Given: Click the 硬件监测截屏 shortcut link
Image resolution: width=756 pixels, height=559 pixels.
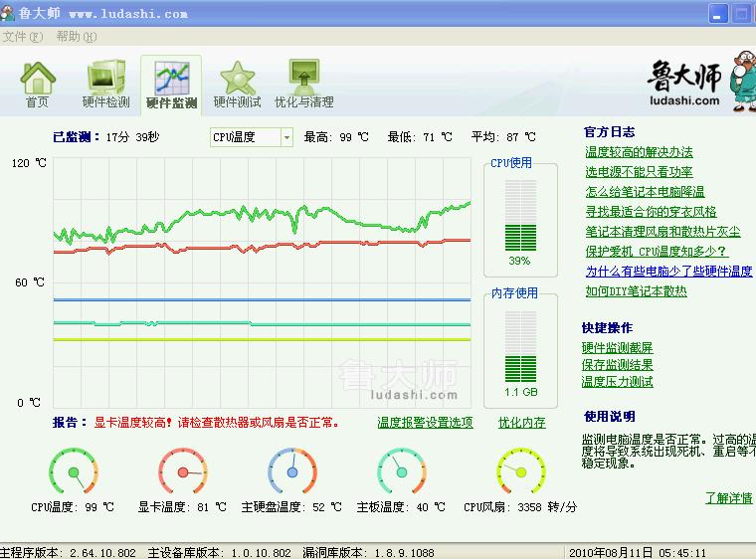Looking at the screenshot, I should 617,347.
